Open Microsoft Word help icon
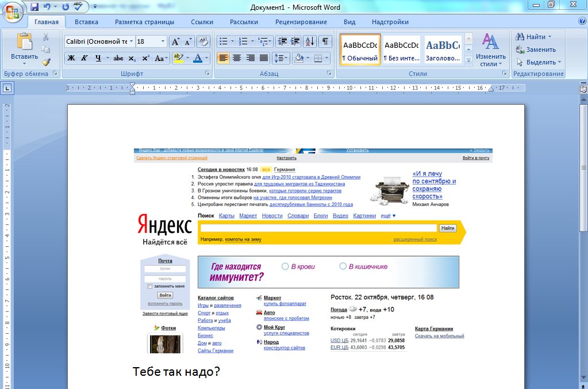The width and height of the screenshot is (588, 389). point(582,21)
